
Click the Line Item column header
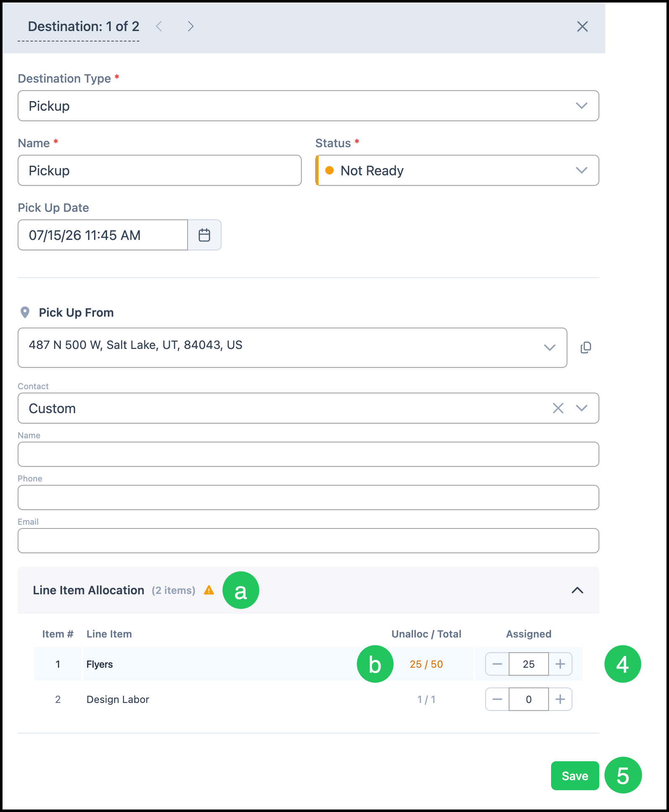pyautogui.click(x=109, y=634)
